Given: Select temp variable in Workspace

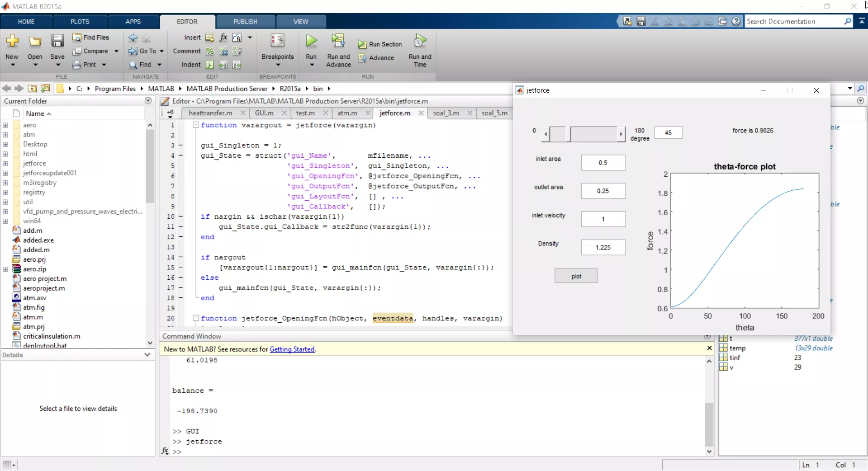Looking at the screenshot, I should [x=737, y=348].
